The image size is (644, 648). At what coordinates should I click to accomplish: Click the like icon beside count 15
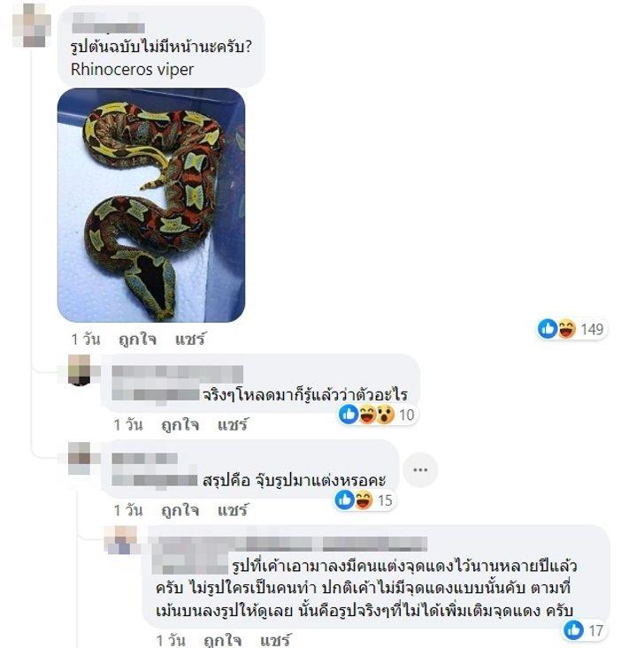point(344,500)
